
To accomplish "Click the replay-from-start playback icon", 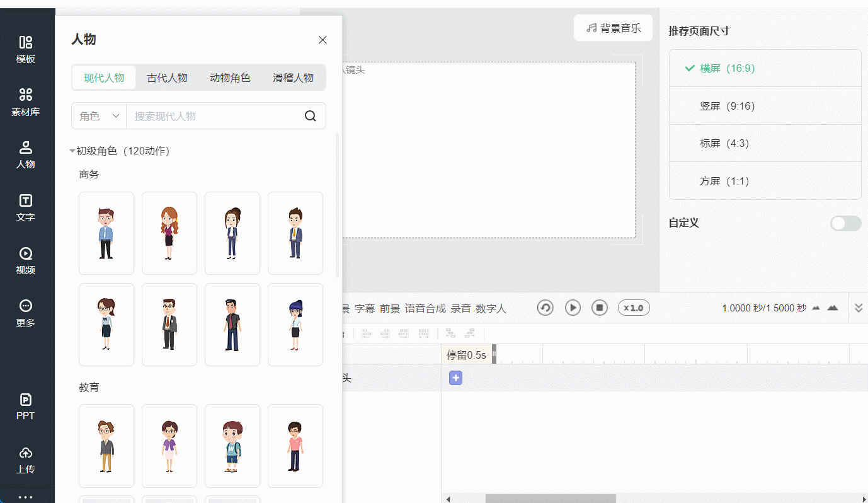I will coord(545,308).
